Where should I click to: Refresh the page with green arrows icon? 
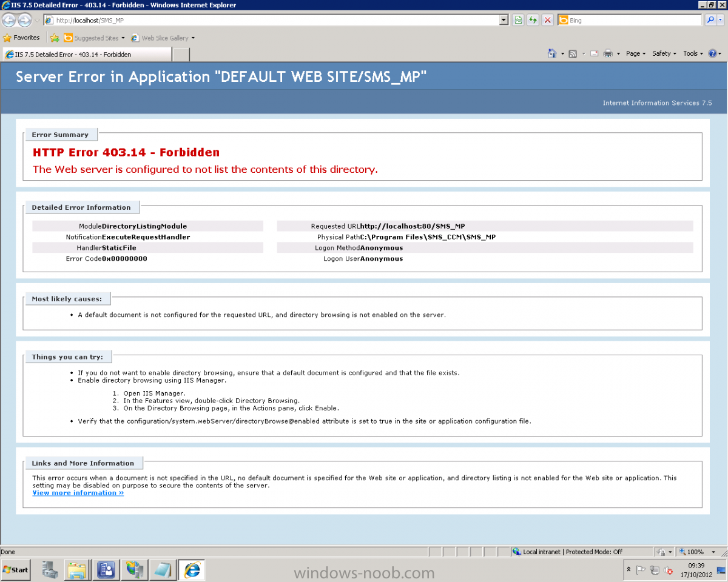coord(533,20)
